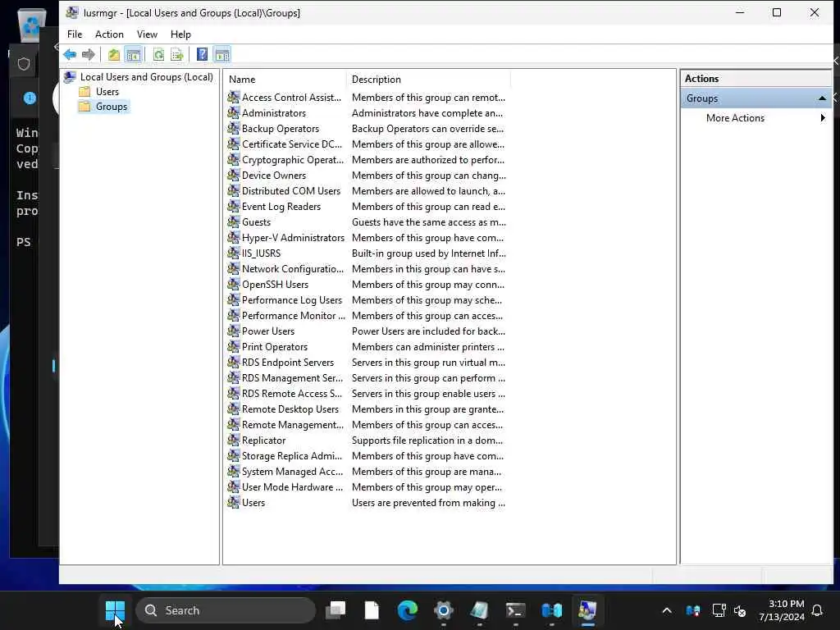Click the IIS_IUSRS group icon
The height and width of the screenshot is (630, 840).
[x=233, y=253]
